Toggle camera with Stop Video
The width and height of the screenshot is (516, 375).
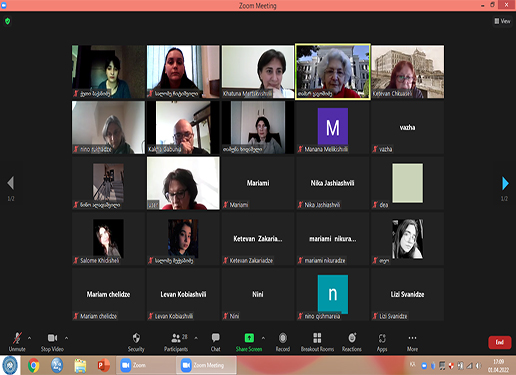point(52,342)
